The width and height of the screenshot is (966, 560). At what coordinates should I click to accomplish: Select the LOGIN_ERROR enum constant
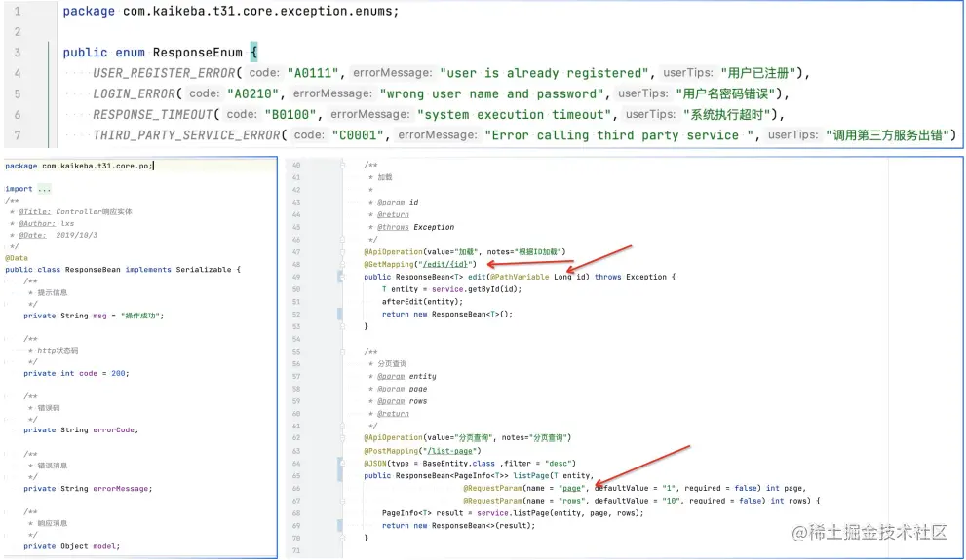134,94
